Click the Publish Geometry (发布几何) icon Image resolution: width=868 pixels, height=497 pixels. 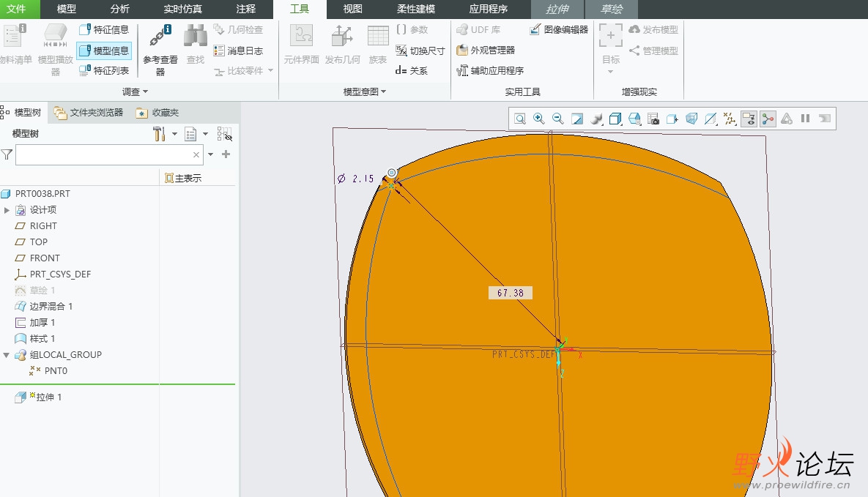(x=342, y=37)
